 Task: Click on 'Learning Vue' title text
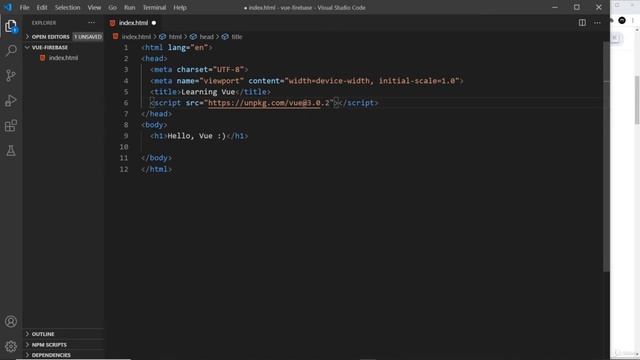208,92
